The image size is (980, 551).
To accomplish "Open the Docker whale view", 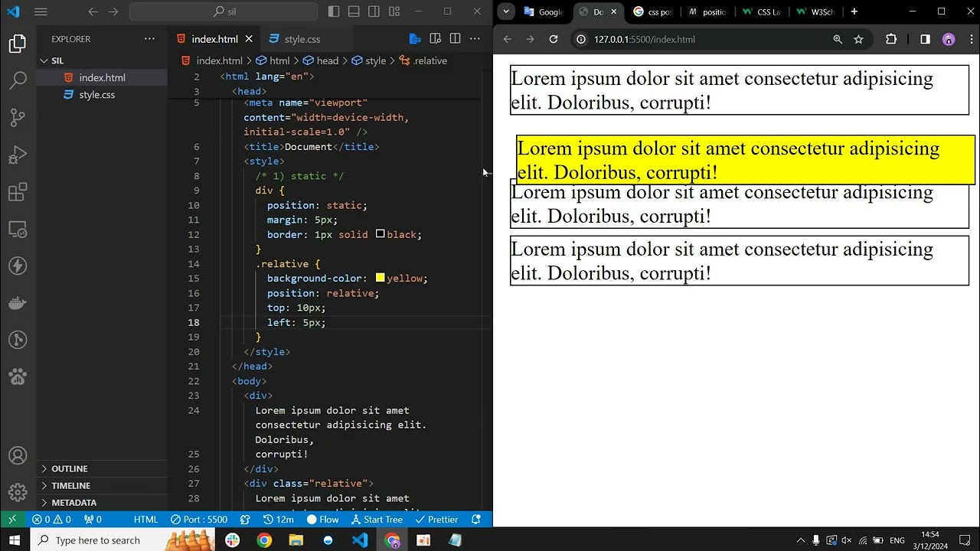I will pos(18,303).
